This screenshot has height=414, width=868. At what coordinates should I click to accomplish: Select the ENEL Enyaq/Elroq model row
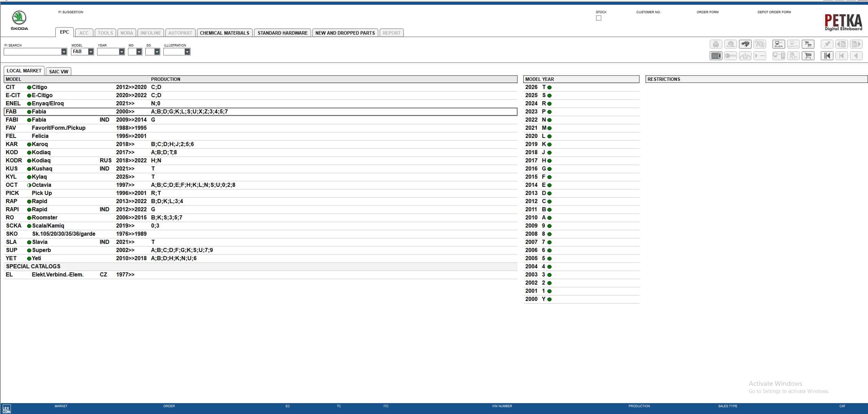click(260, 104)
